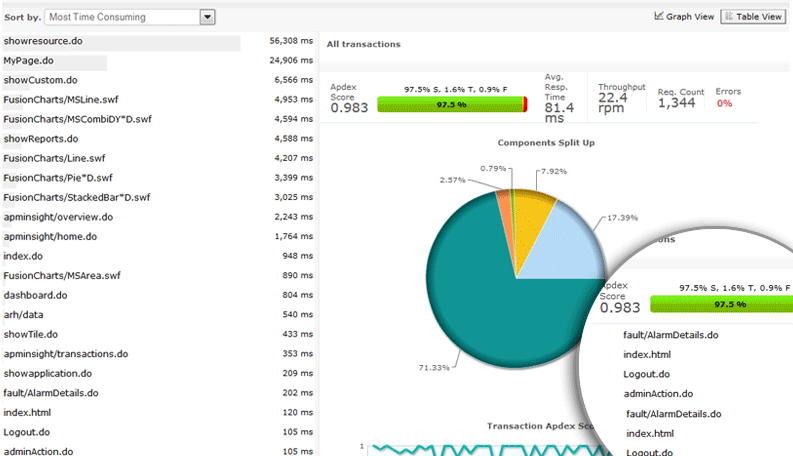Viewport: 793px width, 456px height.
Task: Click the 6,566 ms value
Action: pyautogui.click(x=293, y=80)
